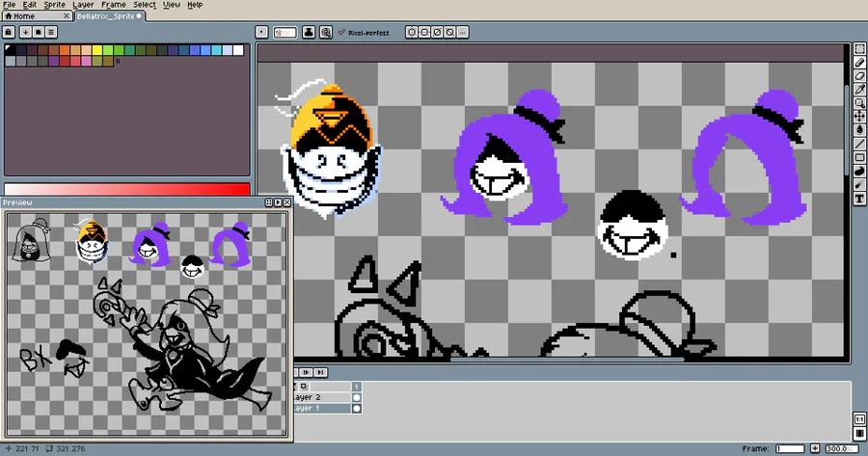This screenshot has width=868, height=456.
Task: Click frame 1 header in timeline
Action: tap(357, 387)
